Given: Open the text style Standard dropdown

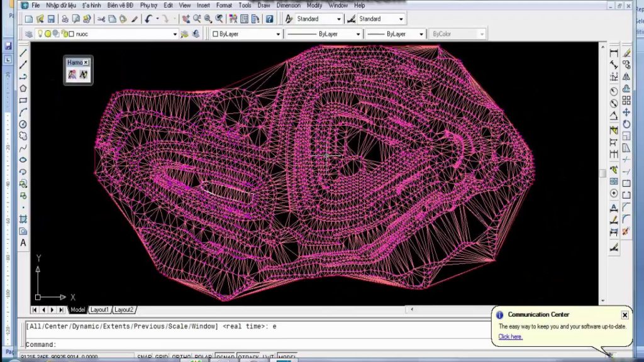Looking at the screenshot, I should [339, 19].
